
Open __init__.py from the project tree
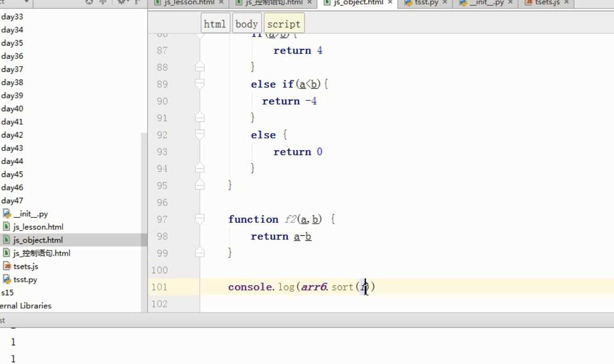coord(30,214)
